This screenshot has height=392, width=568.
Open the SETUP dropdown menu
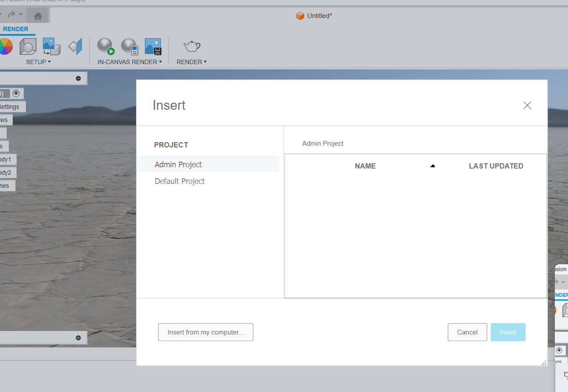tap(38, 62)
